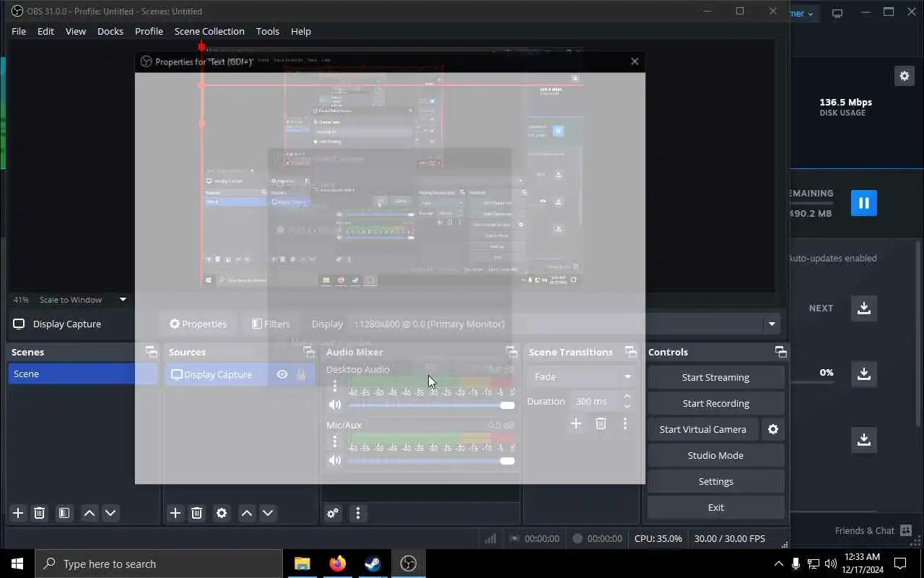The image size is (924, 578).
Task: Mute Desktop Audio speaker
Action: pos(335,405)
